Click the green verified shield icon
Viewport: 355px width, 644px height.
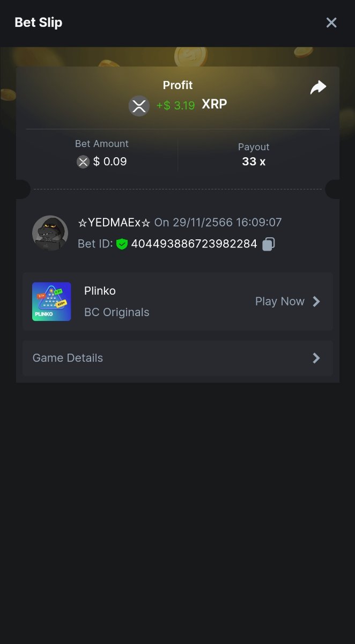coord(122,244)
